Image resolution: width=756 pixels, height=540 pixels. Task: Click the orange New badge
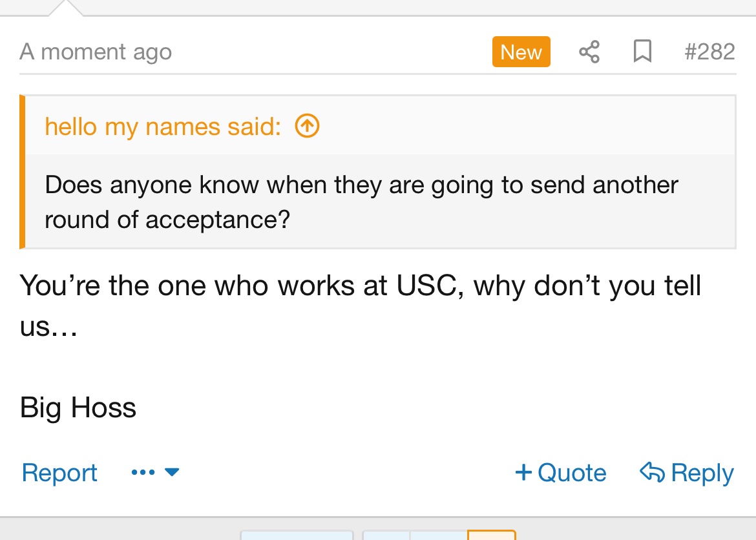[521, 52]
